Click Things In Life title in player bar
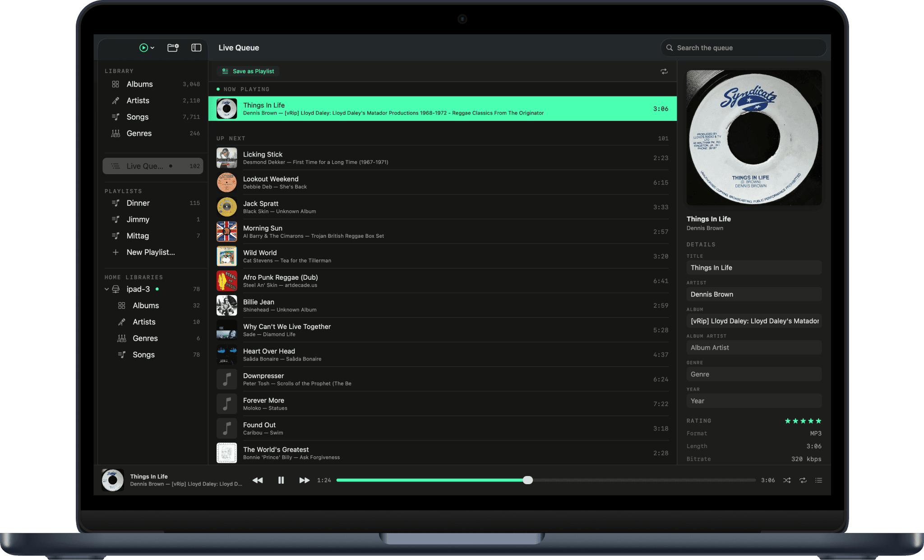This screenshot has height=560, width=924. pyautogui.click(x=149, y=477)
